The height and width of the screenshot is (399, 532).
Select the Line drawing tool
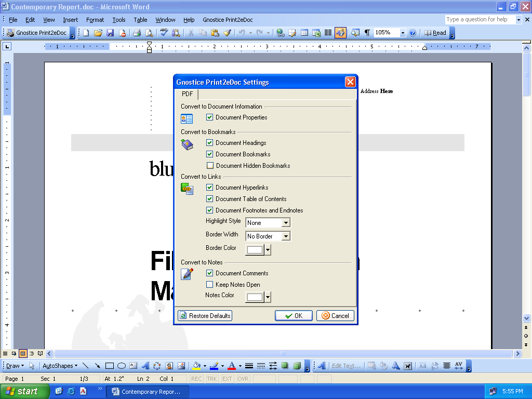pos(86,366)
